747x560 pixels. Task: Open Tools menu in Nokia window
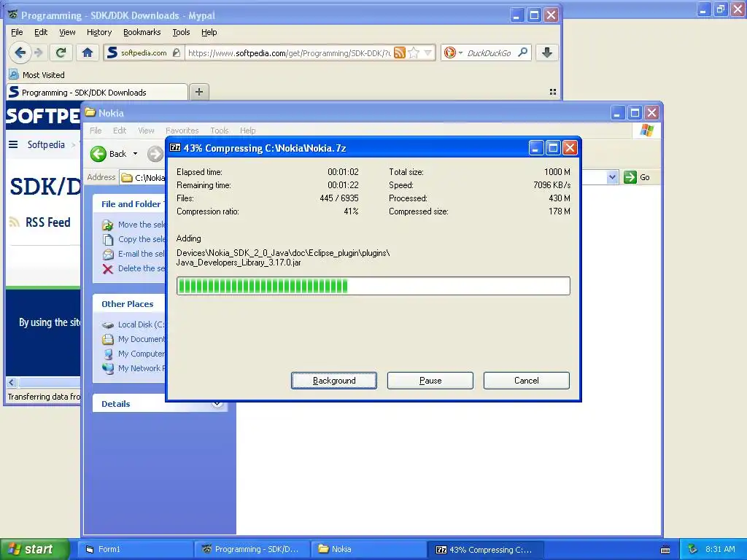(220, 131)
